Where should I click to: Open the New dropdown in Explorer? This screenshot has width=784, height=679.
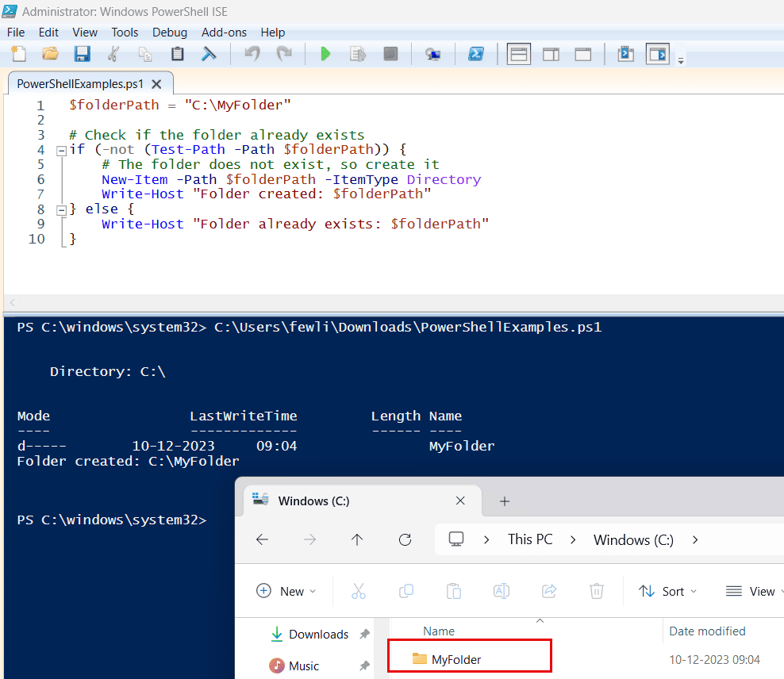point(286,591)
